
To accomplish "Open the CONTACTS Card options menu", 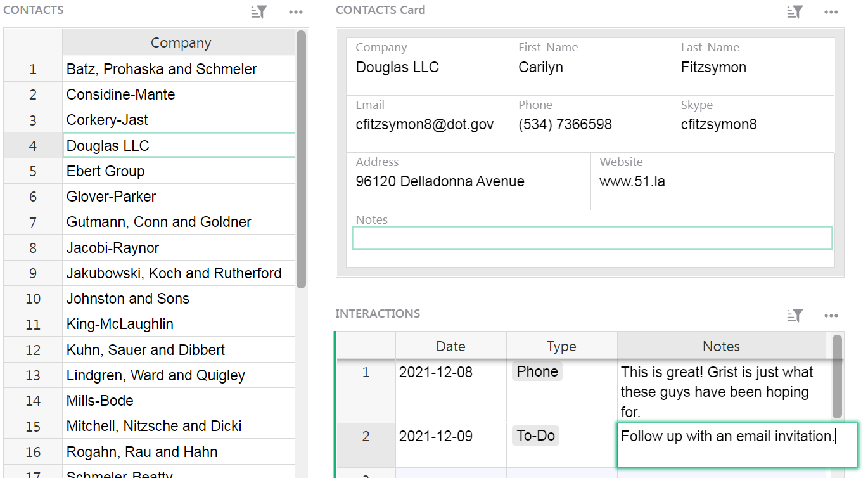I will point(831,11).
